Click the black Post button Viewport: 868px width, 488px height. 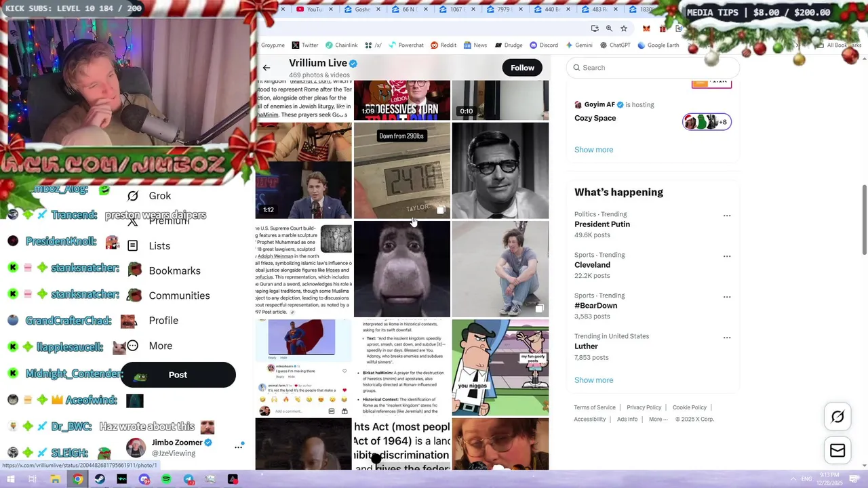178,375
